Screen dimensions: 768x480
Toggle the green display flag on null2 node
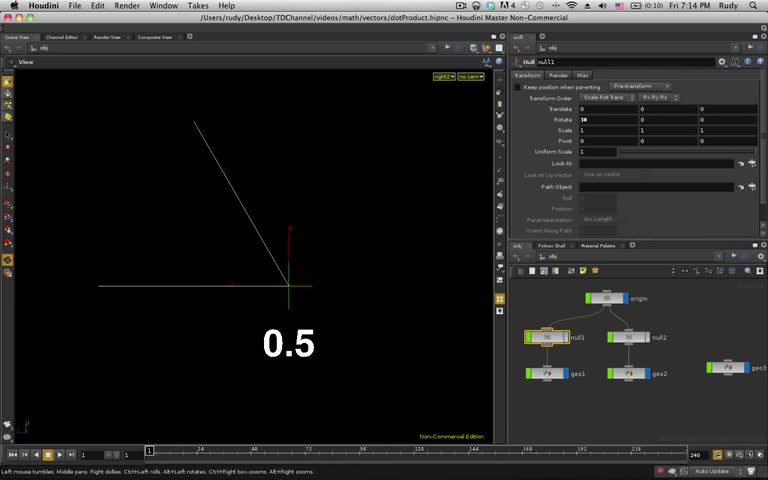click(x=610, y=337)
